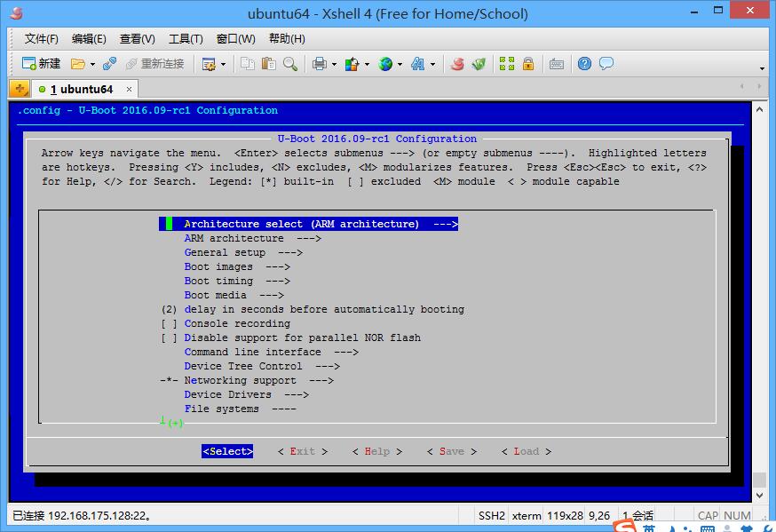Open the Boot media submenu

tap(234, 295)
